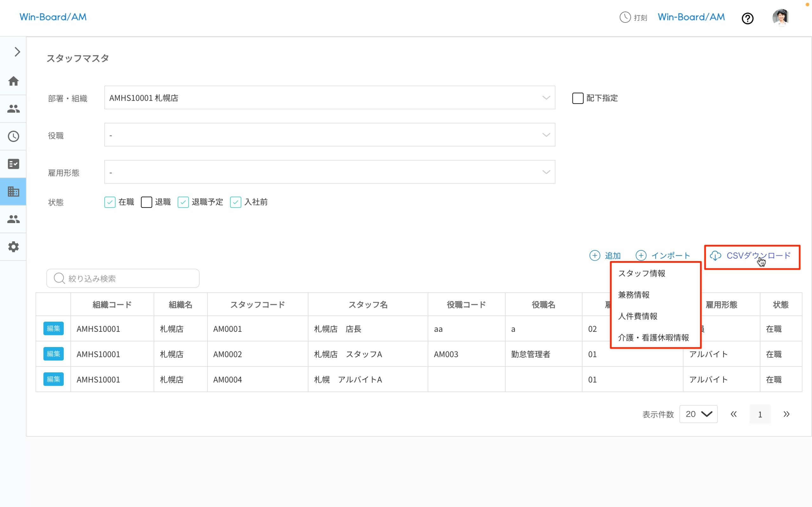Open the user profile avatar
Screen dimensions: 812x507
point(781,17)
